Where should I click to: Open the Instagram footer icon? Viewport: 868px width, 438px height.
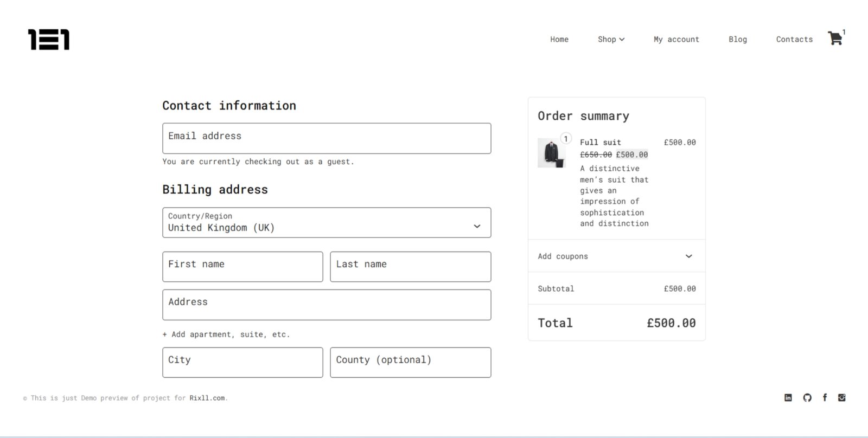tap(841, 398)
